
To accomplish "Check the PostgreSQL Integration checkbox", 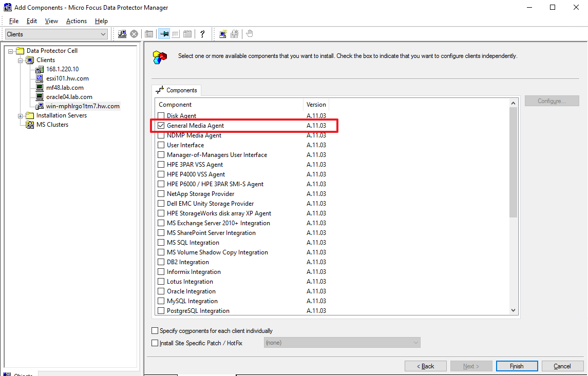I will point(161,310).
